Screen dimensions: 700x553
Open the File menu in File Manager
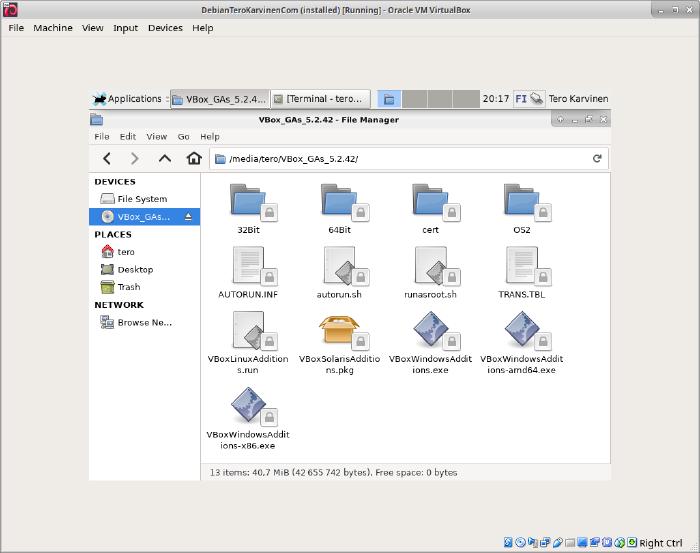point(102,136)
